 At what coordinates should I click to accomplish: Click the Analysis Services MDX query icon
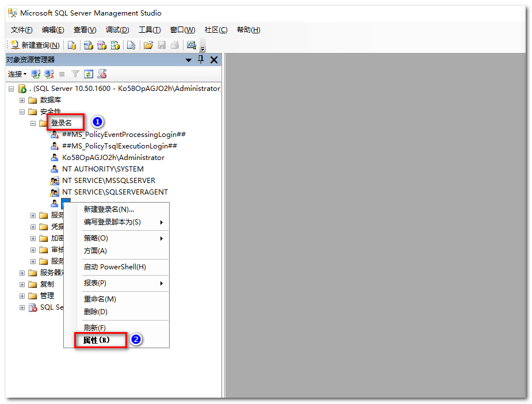[88, 45]
